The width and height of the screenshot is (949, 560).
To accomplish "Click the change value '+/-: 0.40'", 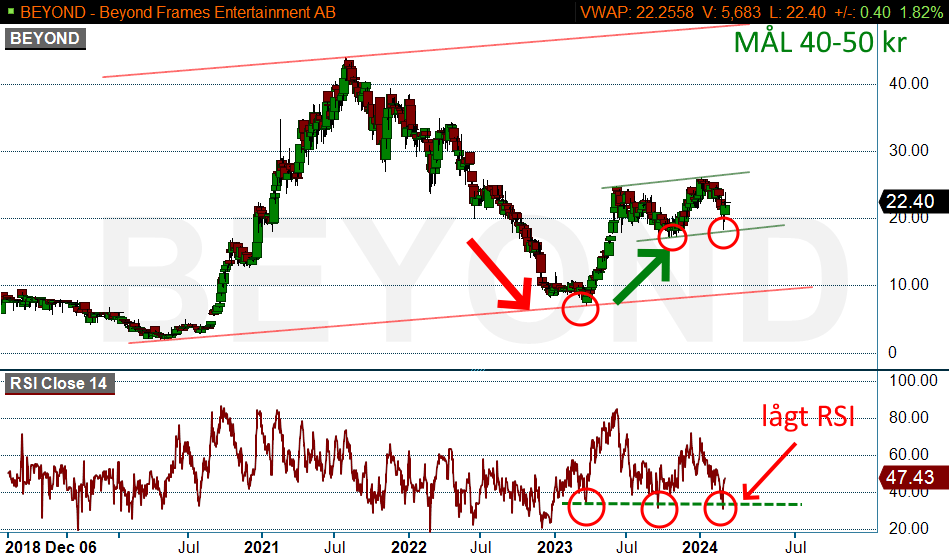I will tap(862, 12).
